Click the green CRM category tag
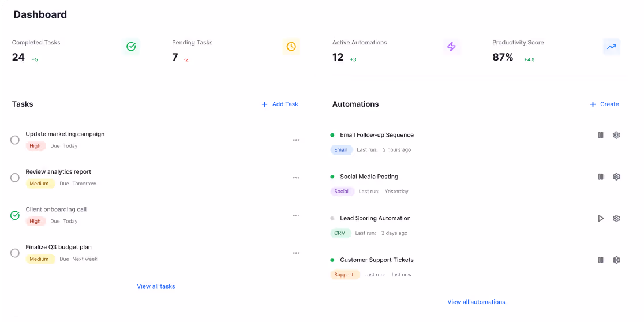Viewport: 644px width, 322px height. (340, 233)
